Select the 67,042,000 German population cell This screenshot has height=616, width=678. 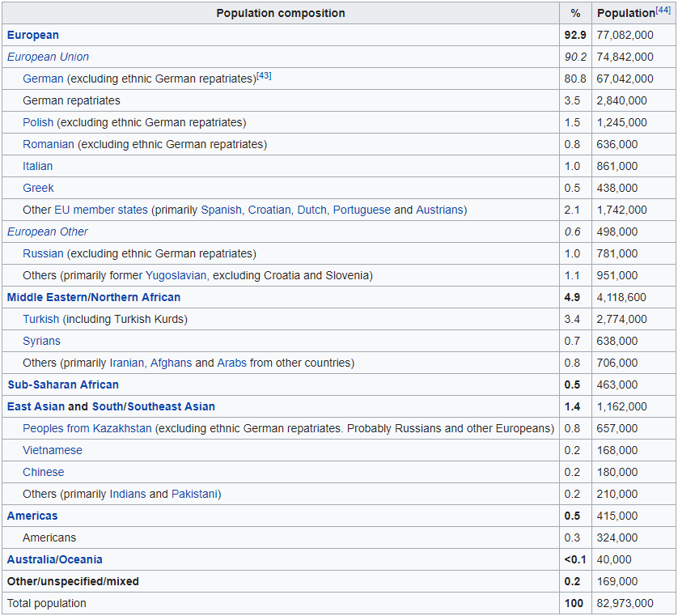634,79
